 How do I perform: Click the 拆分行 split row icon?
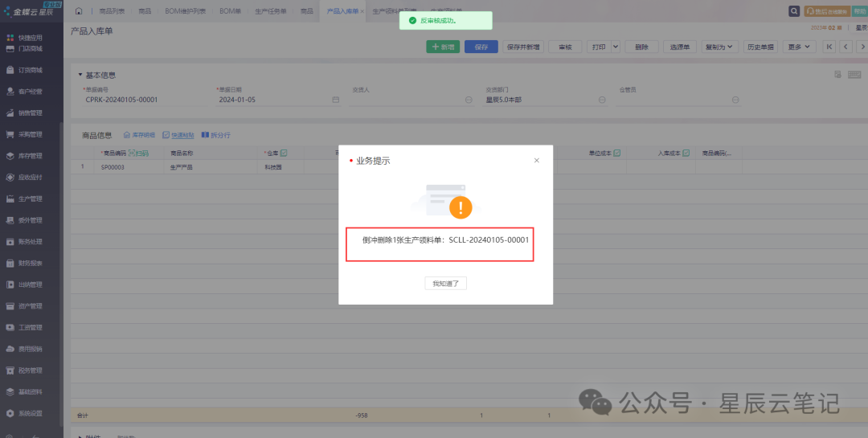tap(215, 135)
